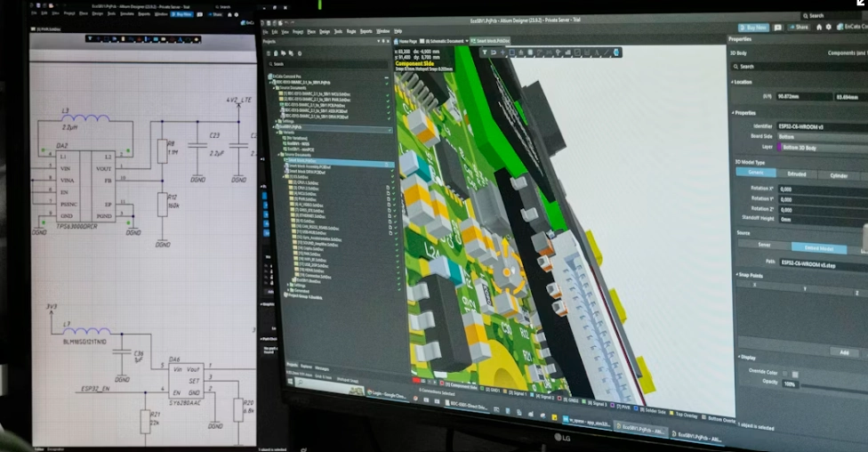Click the Projects panel Search box
The height and width of the screenshot is (452, 868).
tap(328, 64)
